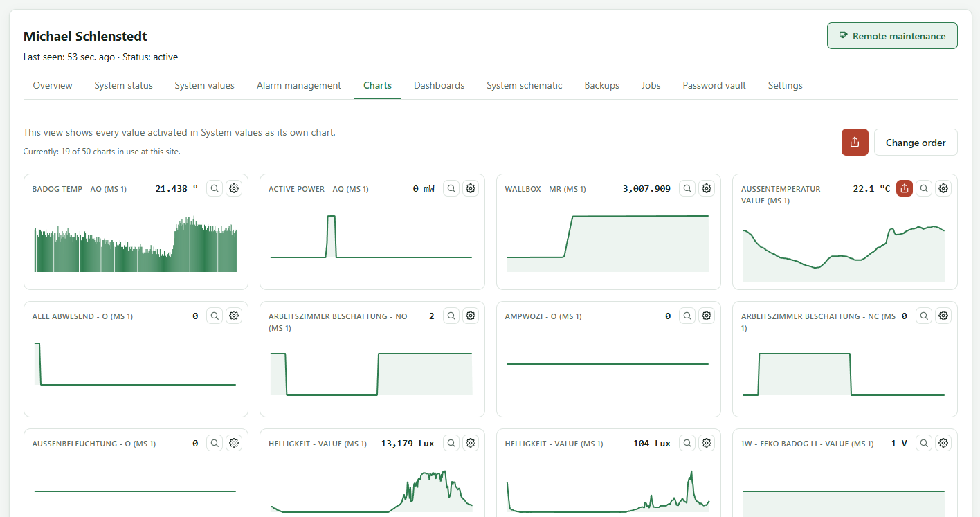980x517 pixels.
Task: Zoom into the BADOG TEMP chart
Action: click(x=215, y=188)
